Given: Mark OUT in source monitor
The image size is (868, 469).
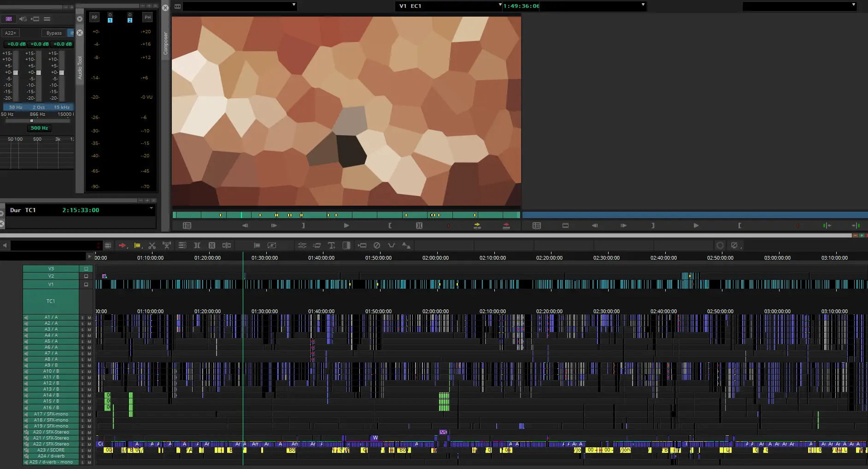Looking at the screenshot, I should 303,226.
